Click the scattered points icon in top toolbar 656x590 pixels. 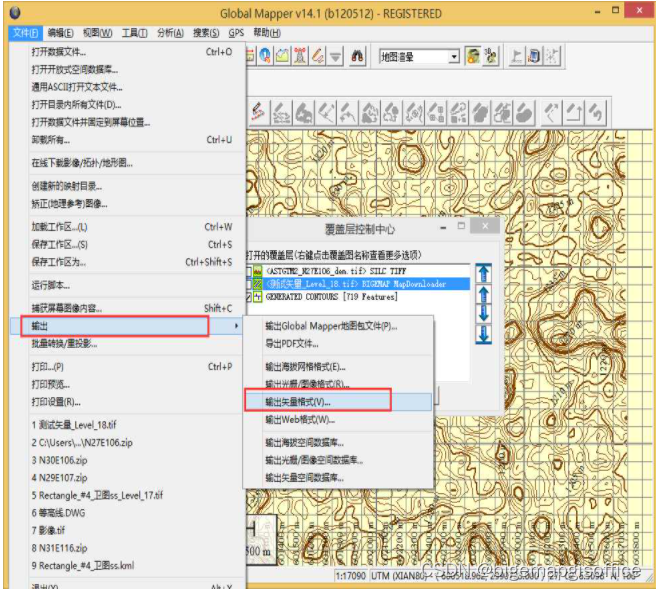[x=552, y=56]
